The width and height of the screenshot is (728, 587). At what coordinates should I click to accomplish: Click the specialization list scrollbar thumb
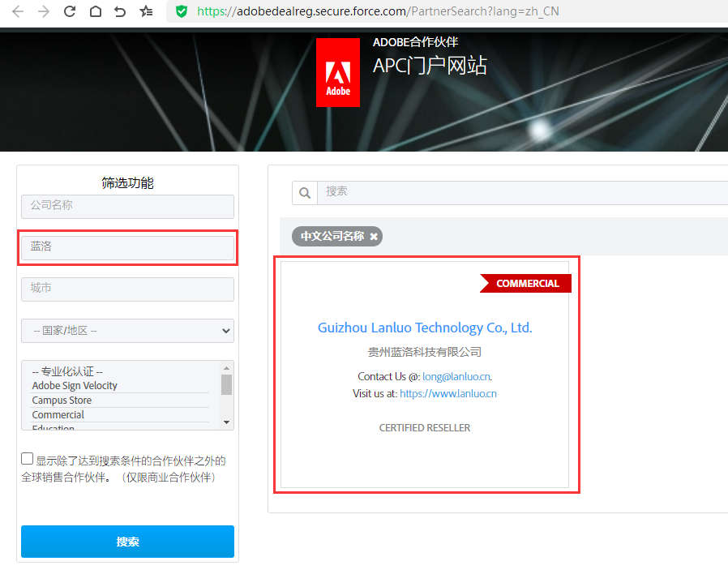coord(226,384)
